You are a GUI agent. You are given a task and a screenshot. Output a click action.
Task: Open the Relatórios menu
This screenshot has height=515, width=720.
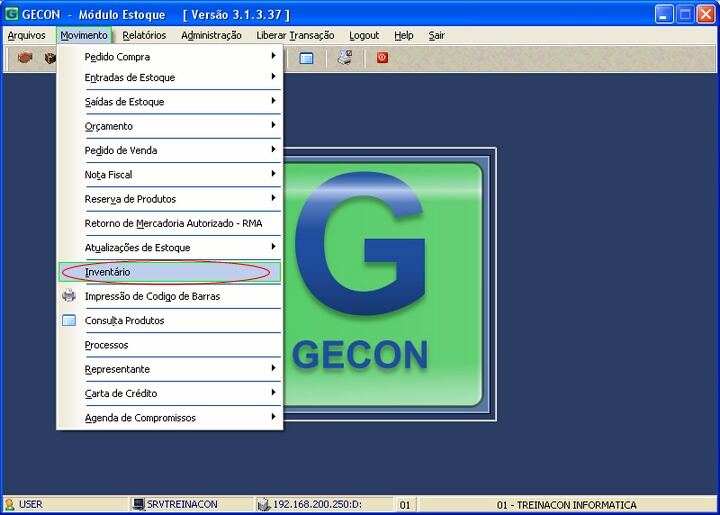[144, 35]
